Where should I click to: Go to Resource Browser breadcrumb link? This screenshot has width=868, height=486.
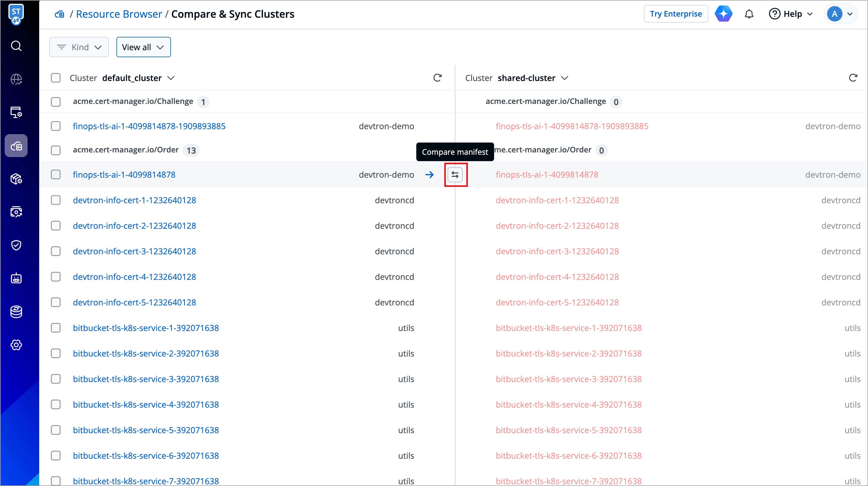click(x=119, y=14)
